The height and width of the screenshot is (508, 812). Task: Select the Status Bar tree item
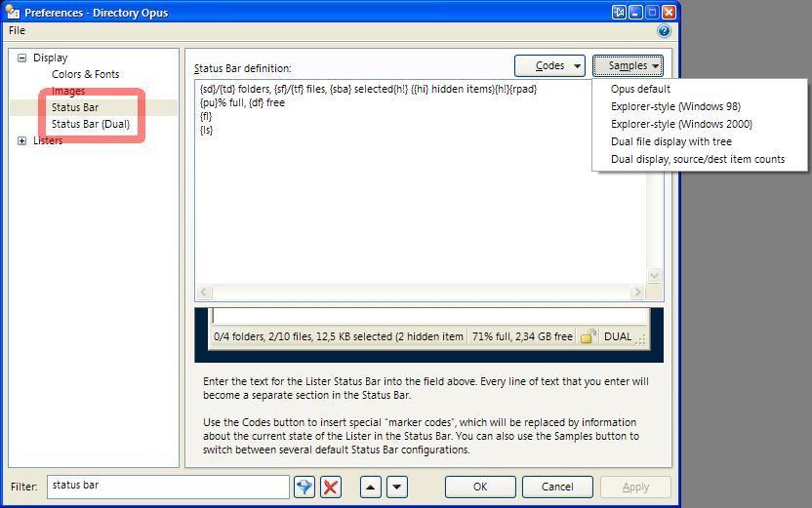coord(75,107)
